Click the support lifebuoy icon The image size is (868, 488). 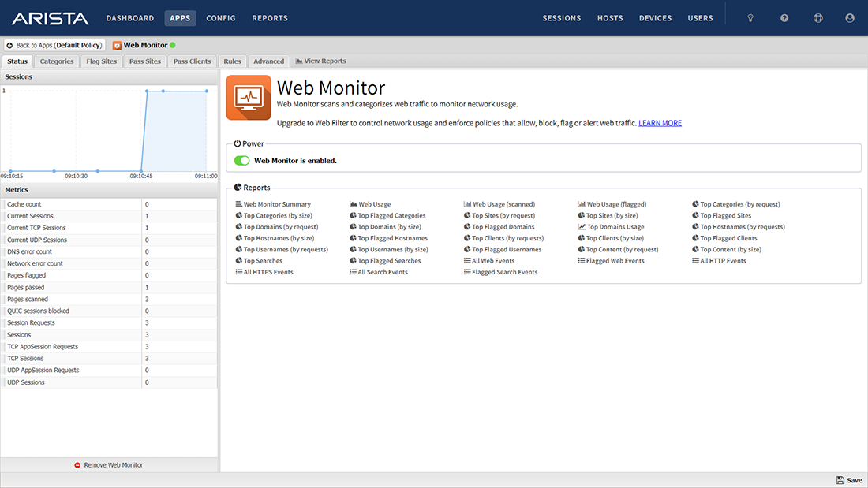818,18
